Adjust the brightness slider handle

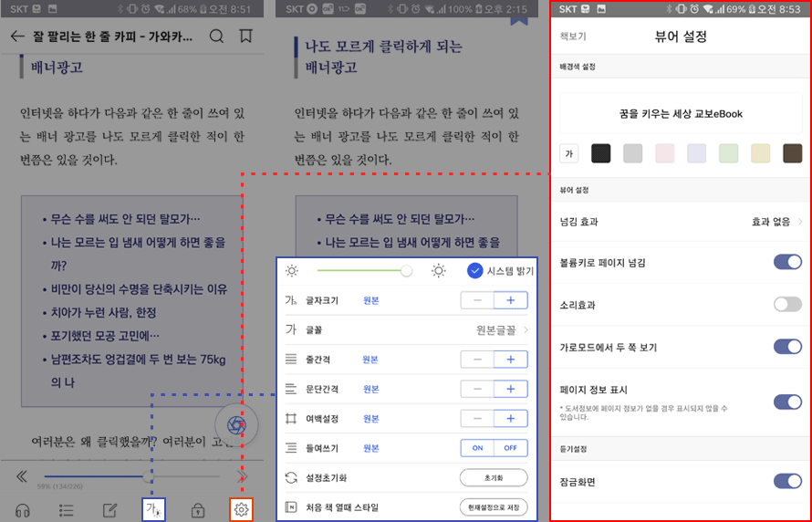(x=407, y=270)
